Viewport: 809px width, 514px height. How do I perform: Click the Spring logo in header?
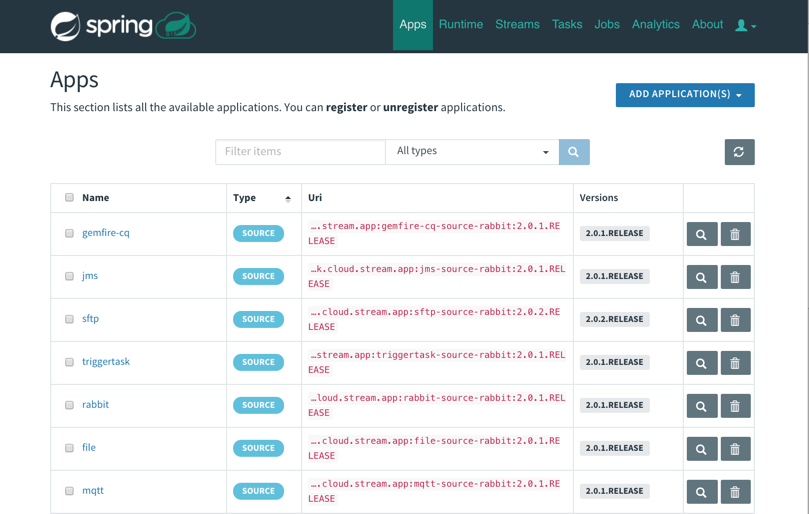click(122, 25)
